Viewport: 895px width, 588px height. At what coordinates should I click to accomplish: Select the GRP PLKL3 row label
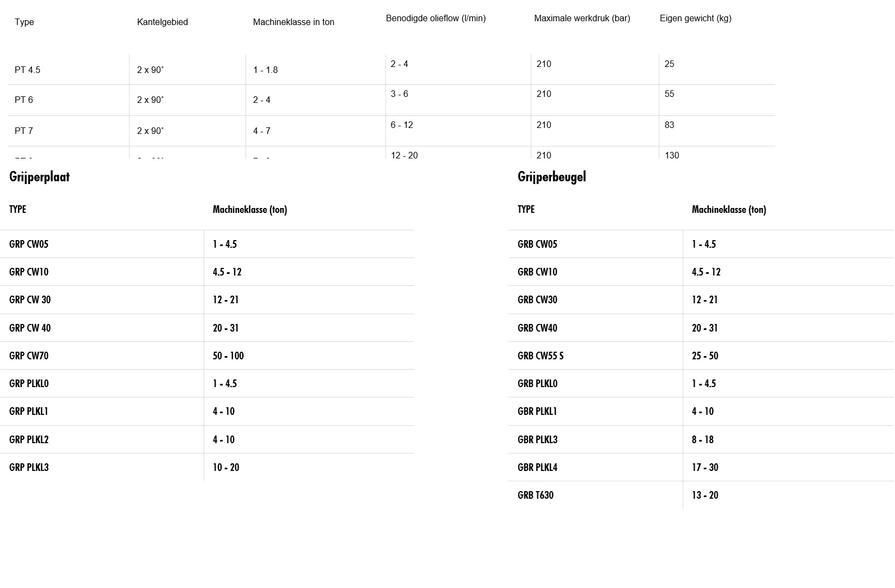pos(29,468)
